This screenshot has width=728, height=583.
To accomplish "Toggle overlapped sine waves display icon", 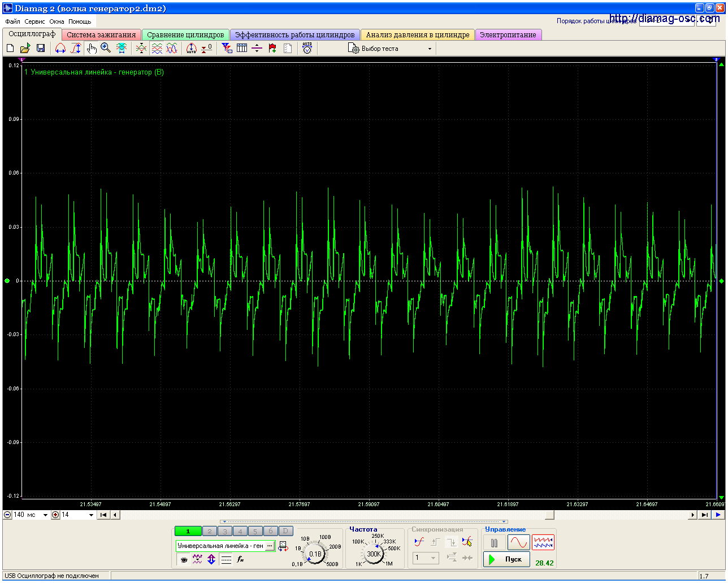I will (172, 49).
